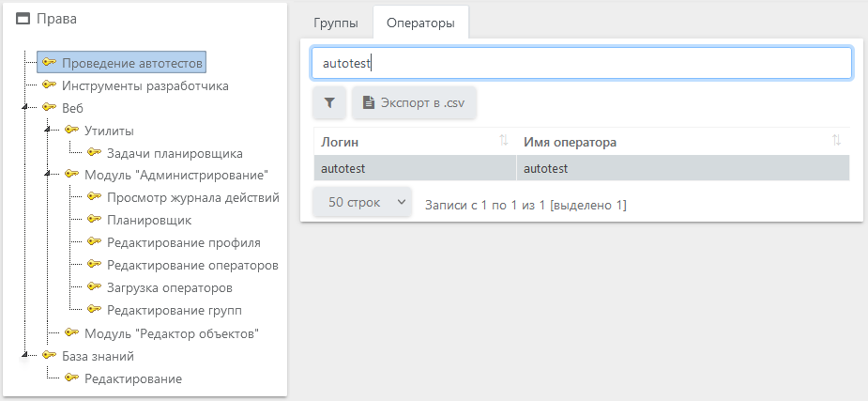
Task: Open the 50 строк page size dropdown
Action: (x=362, y=202)
